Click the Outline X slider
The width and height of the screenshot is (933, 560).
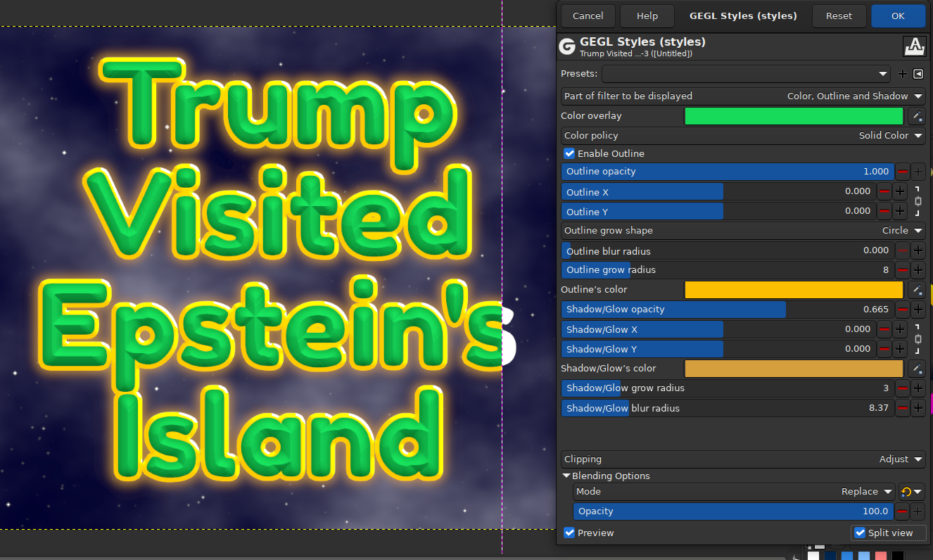pos(718,191)
